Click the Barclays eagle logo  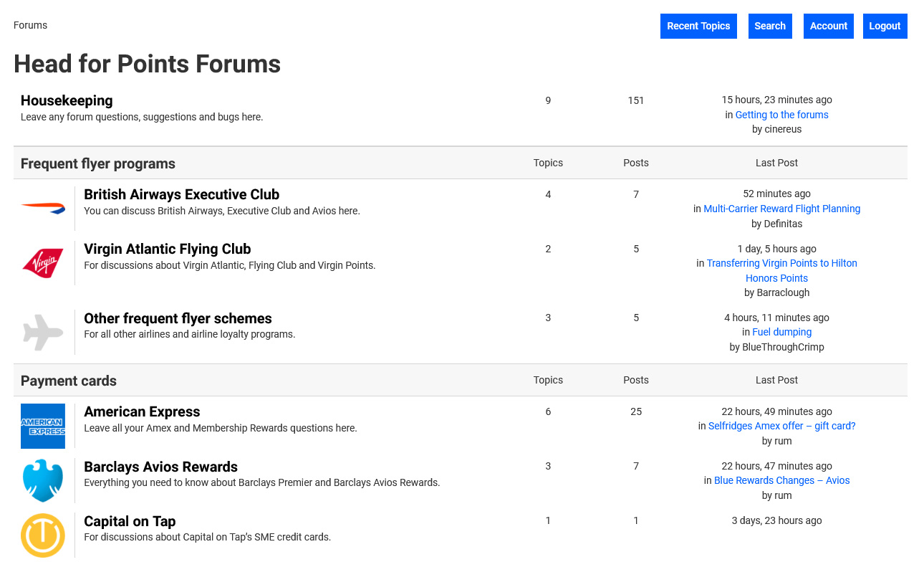tap(43, 480)
